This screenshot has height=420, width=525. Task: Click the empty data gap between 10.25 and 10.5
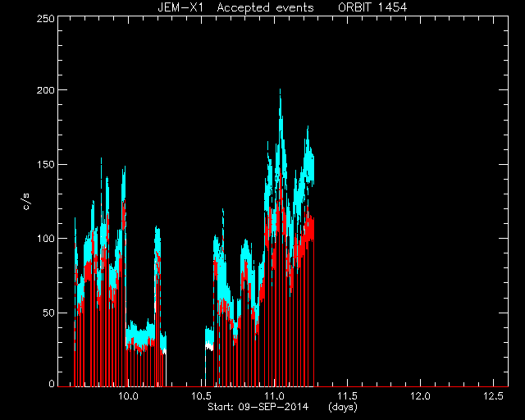[x=186, y=362]
